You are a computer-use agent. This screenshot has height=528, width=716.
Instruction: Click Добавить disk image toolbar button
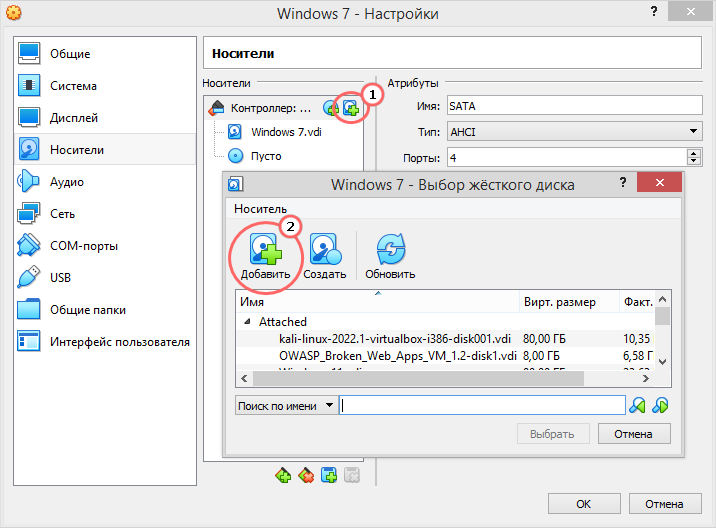click(x=265, y=256)
